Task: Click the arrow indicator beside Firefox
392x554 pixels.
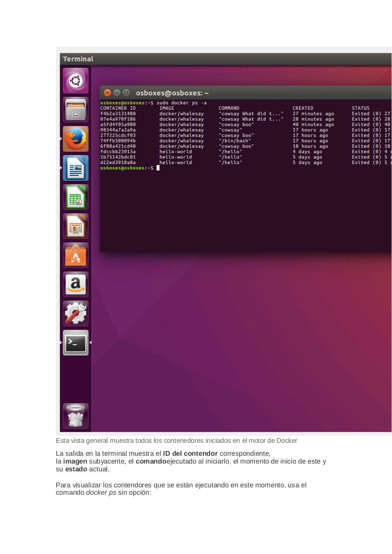Action: [x=61, y=139]
